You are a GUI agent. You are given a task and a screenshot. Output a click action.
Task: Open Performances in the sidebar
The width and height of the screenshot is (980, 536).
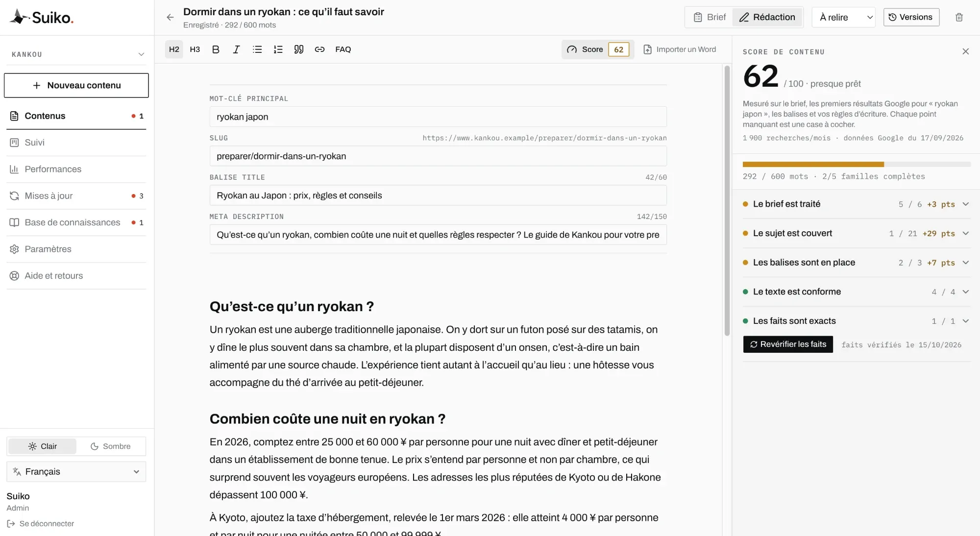coord(76,169)
